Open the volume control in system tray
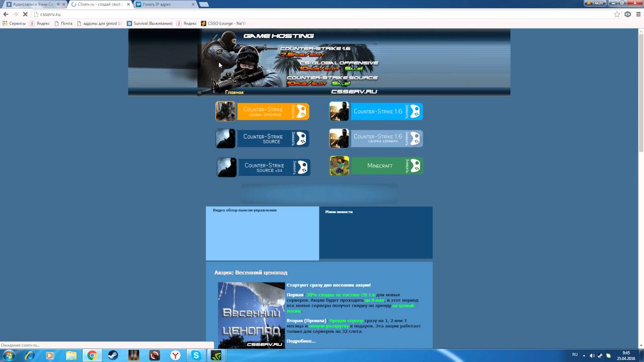Screen dimensions: 644x362 (x=592, y=355)
